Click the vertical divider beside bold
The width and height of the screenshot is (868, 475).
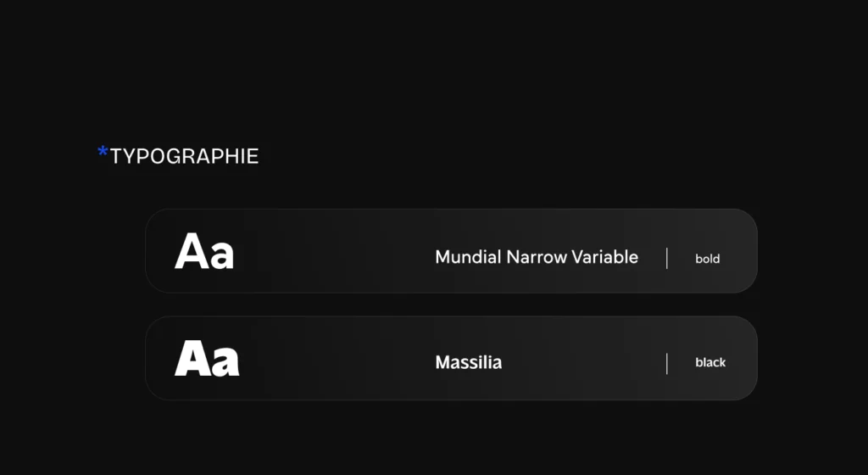click(x=667, y=259)
